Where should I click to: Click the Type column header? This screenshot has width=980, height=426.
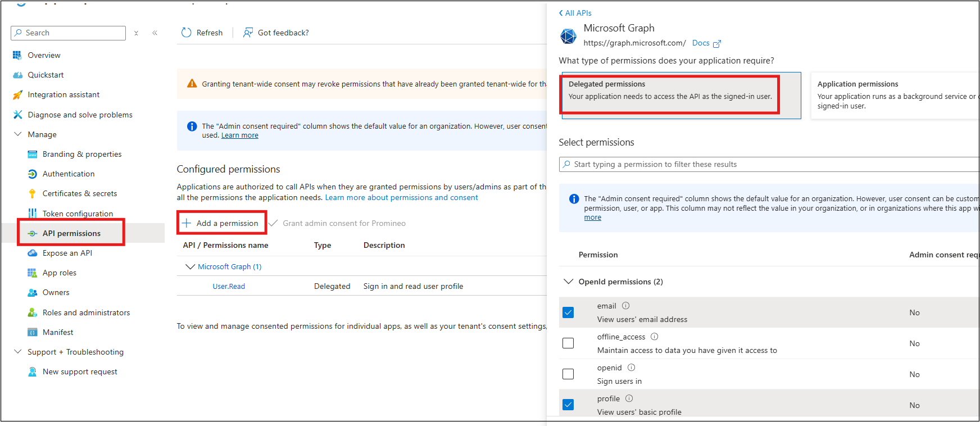click(x=323, y=245)
